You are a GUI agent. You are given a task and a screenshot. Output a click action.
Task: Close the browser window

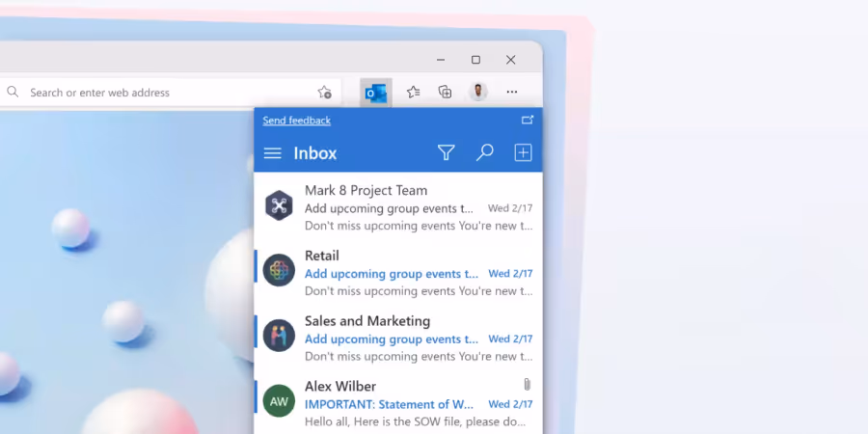pos(510,60)
